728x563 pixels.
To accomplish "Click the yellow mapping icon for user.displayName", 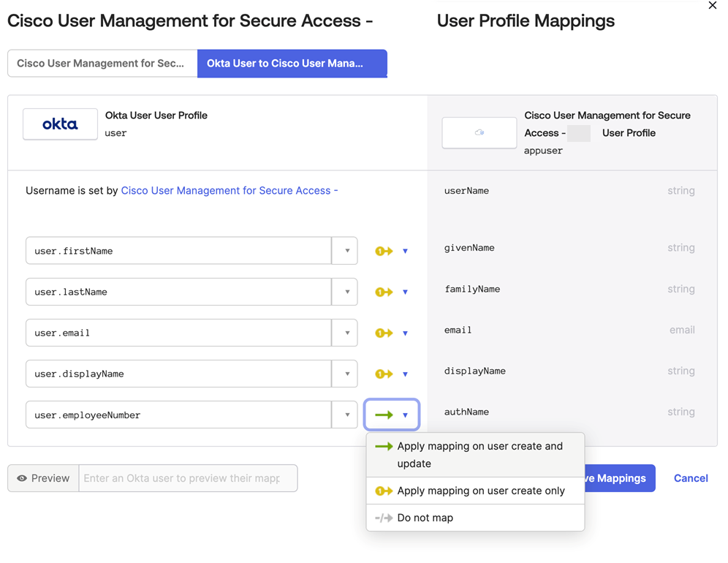I will click(x=384, y=374).
